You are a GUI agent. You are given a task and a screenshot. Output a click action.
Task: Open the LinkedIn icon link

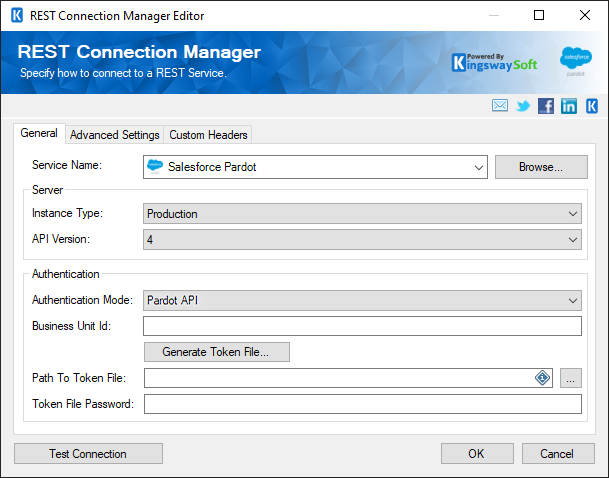(569, 106)
